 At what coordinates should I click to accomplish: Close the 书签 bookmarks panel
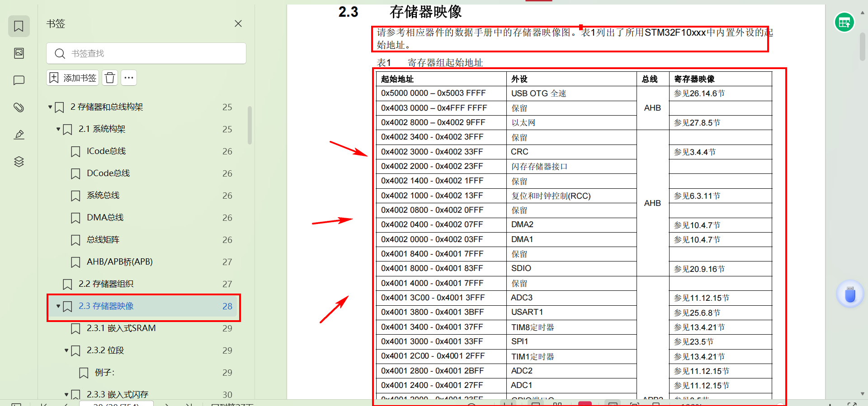[238, 23]
